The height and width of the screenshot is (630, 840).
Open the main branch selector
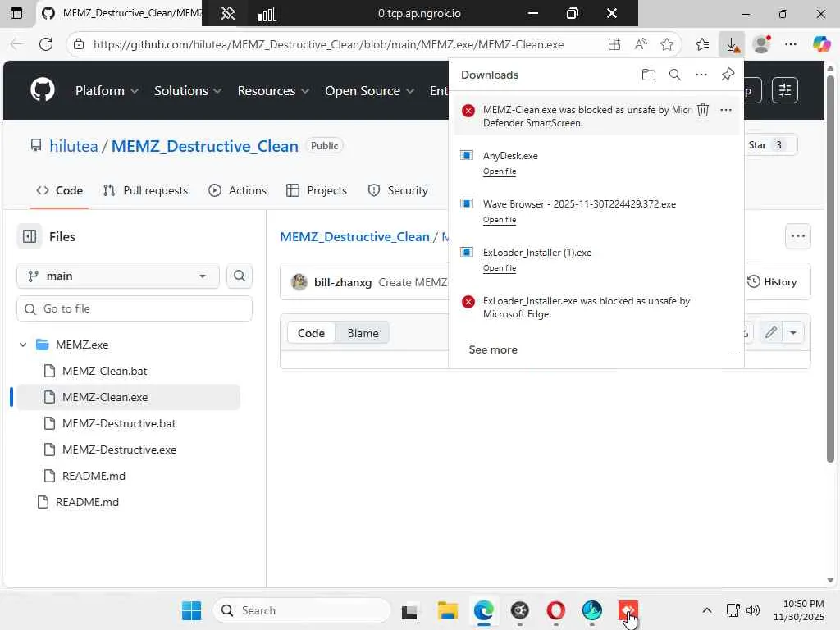click(118, 276)
